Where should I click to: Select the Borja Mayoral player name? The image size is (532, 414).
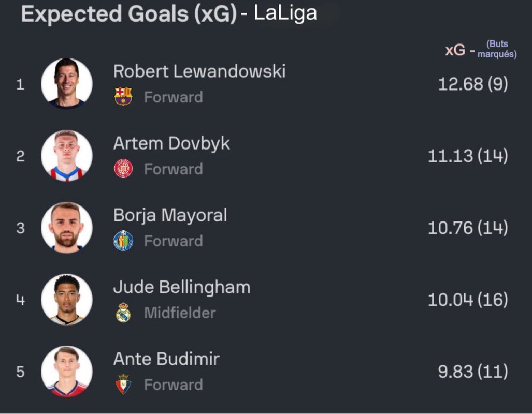tap(170, 216)
